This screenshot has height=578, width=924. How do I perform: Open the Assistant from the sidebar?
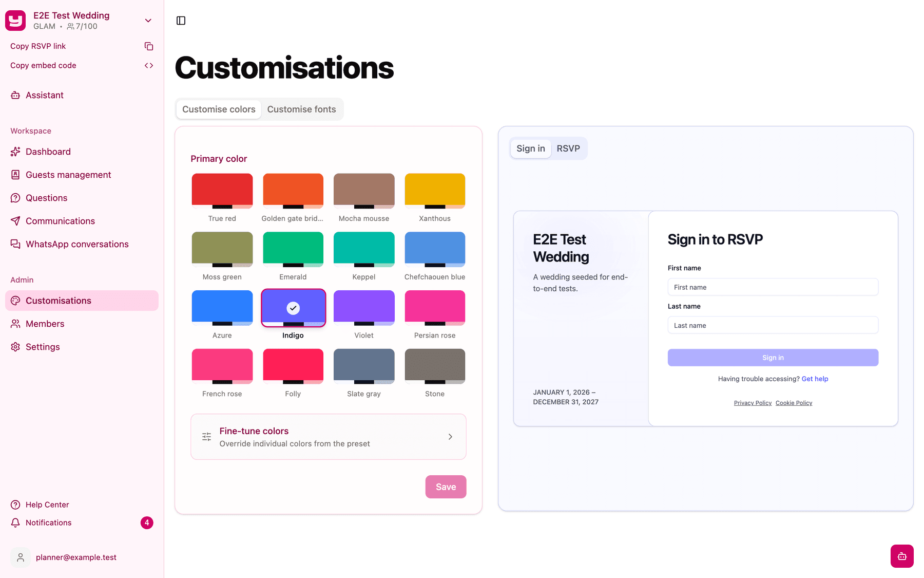(82, 95)
